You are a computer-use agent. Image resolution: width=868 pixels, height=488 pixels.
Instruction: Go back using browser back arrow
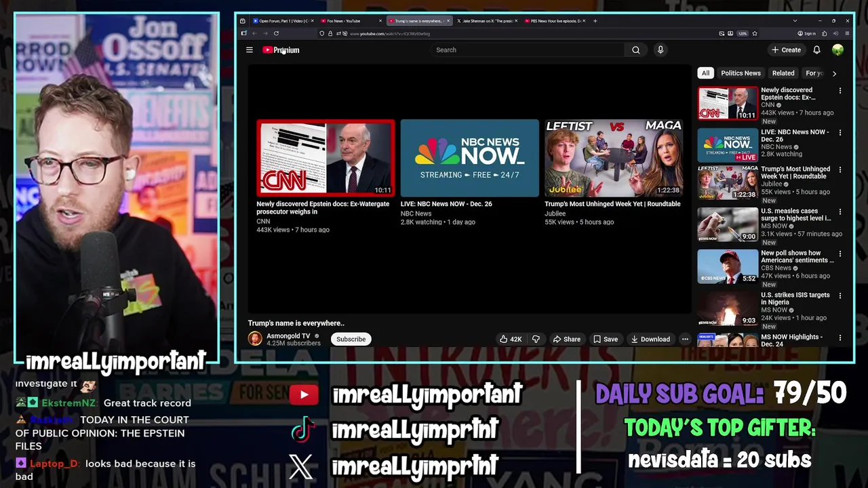click(x=255, y=33)
